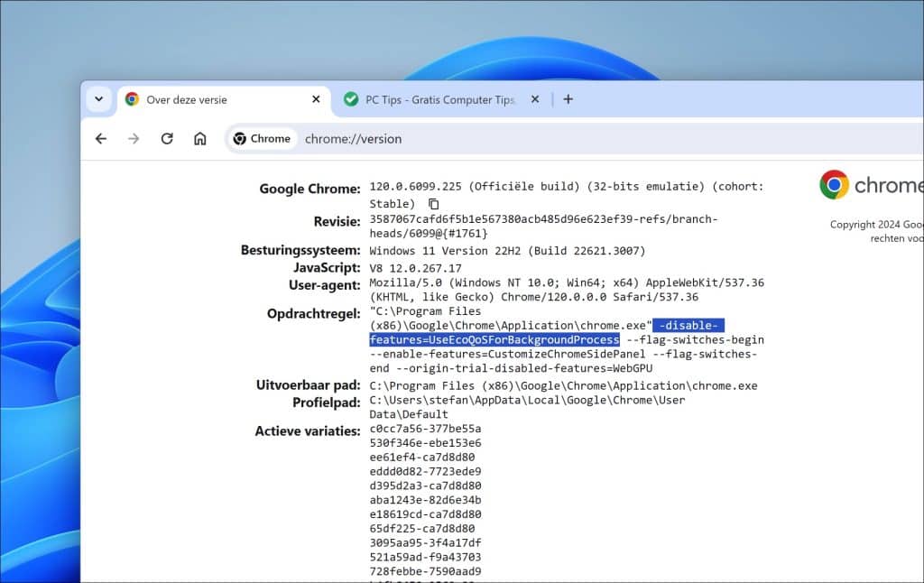
Task: Click the Chrome site info chip
Action: point(263,138)
